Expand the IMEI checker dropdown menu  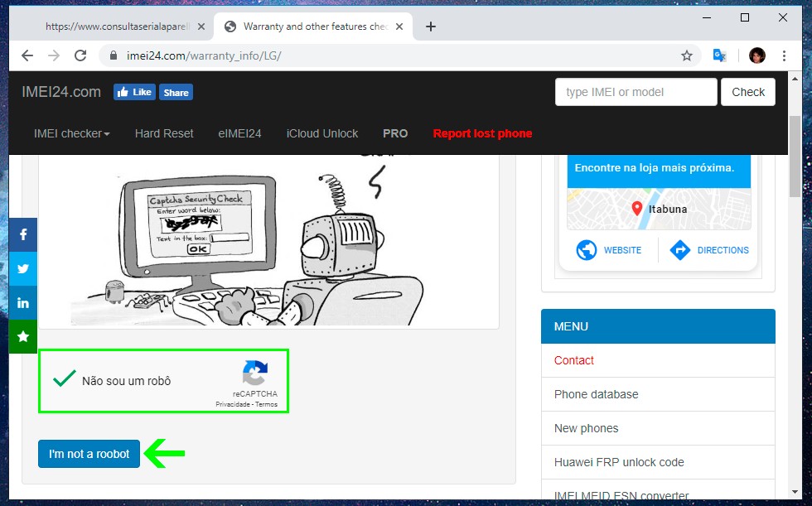pyautogui.click(x=71, y=133)
